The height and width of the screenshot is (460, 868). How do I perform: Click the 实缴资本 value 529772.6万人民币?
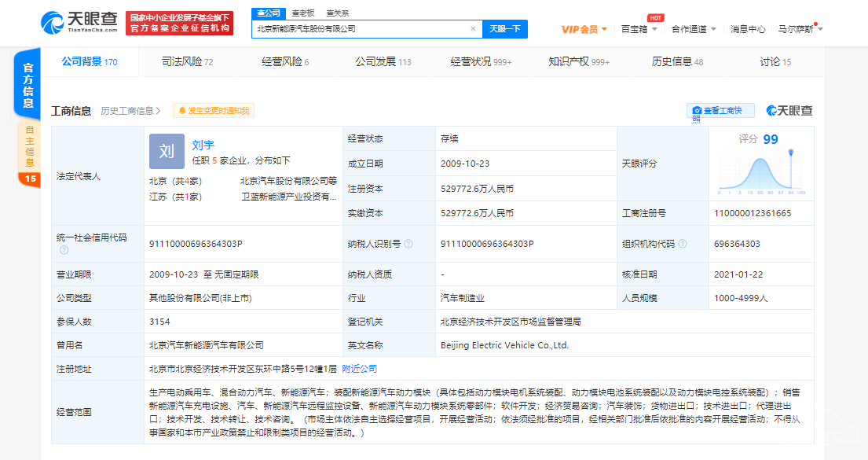click(477, 213)
